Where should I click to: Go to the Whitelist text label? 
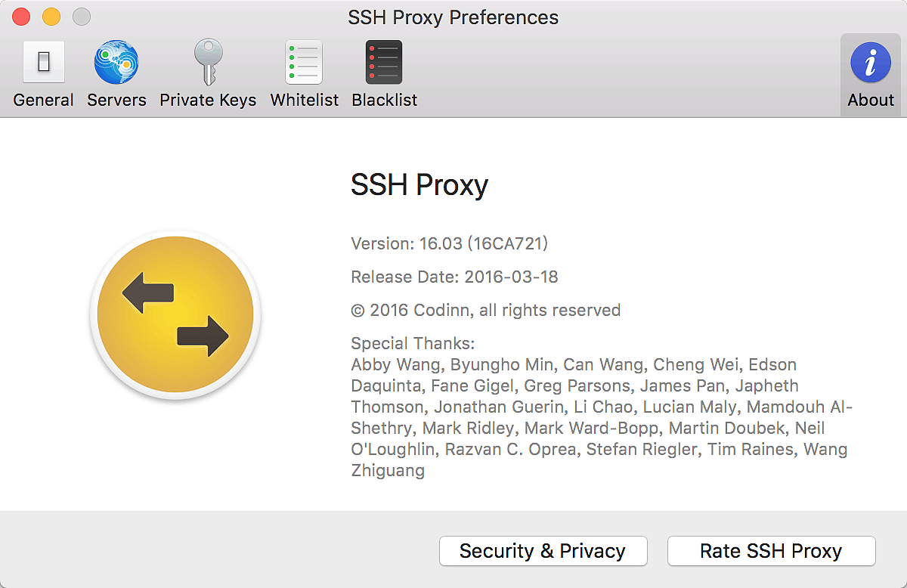305,100
